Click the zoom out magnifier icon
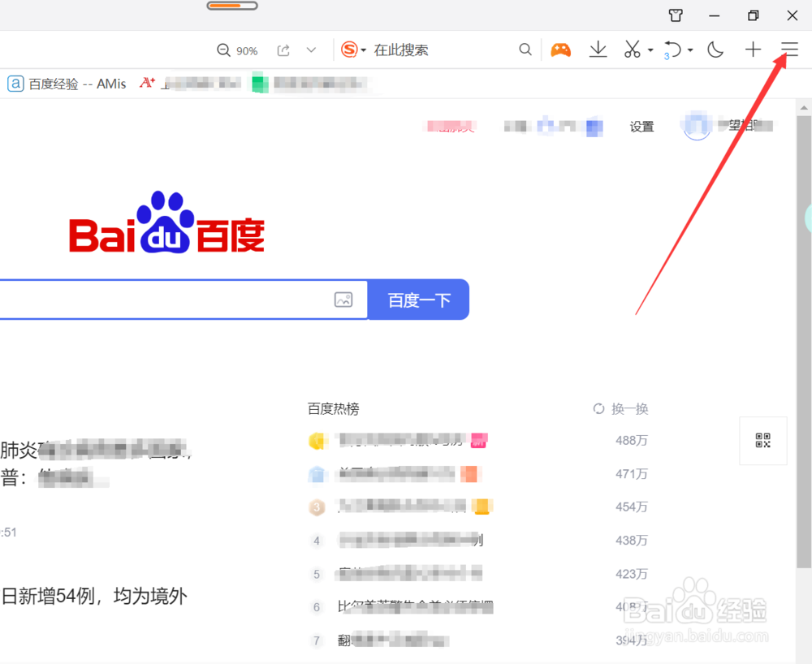 click(x=223, y=50)
